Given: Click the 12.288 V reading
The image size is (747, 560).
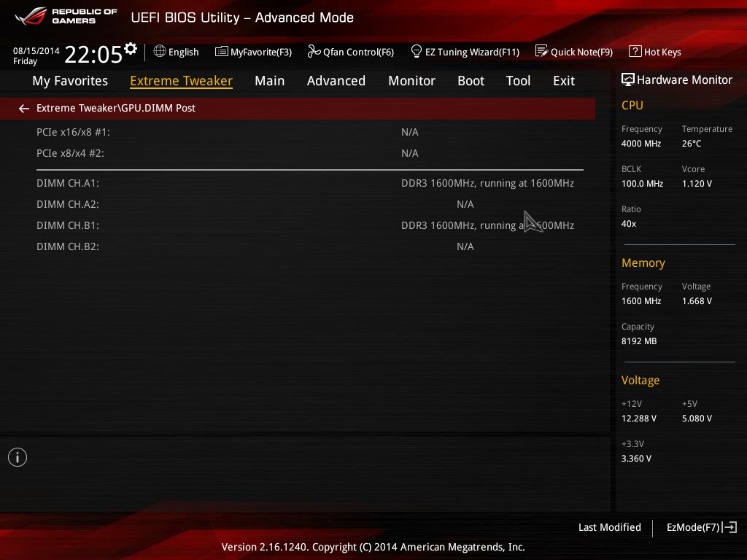Looking at the screenshot, I should click(639, 418).
